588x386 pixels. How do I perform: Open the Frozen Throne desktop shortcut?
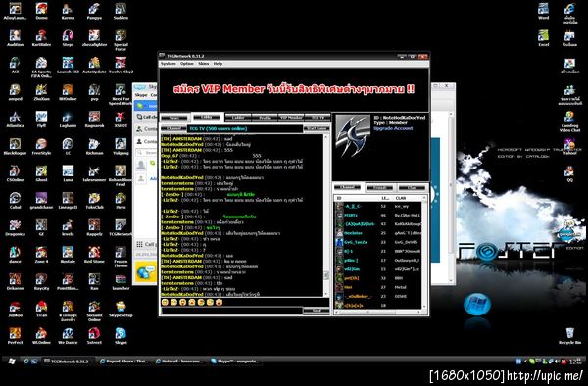click(x=121, y=257)
